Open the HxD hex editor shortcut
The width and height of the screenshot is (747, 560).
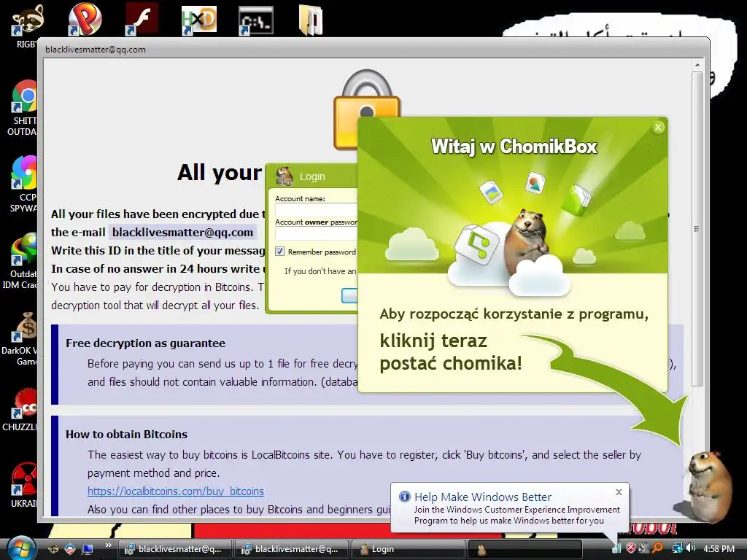(199, 20)
